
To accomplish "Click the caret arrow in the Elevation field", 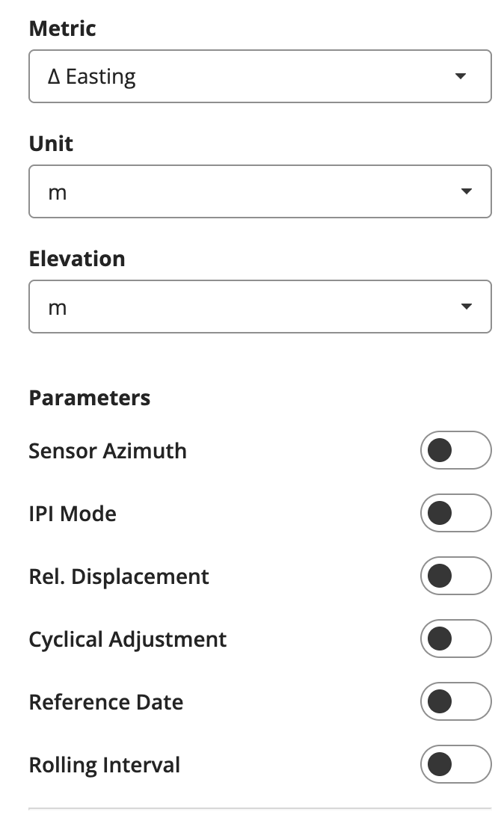I will 466,307.
